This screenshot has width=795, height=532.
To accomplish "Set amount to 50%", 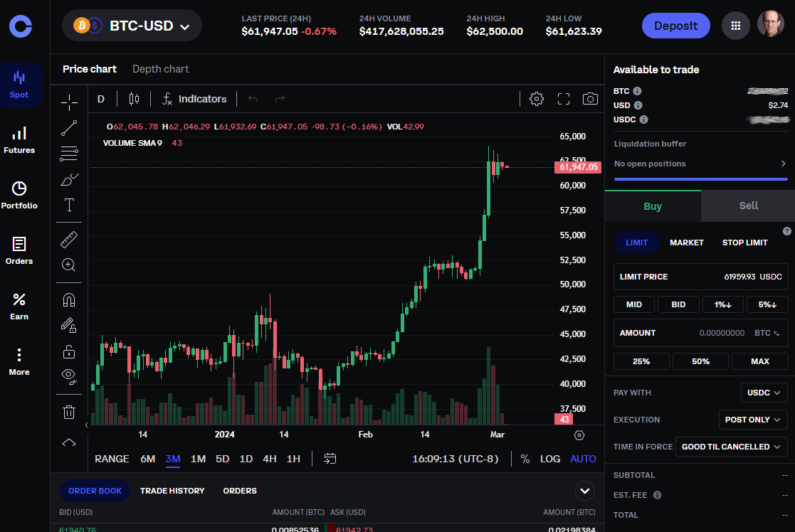I will click(700, 361).
